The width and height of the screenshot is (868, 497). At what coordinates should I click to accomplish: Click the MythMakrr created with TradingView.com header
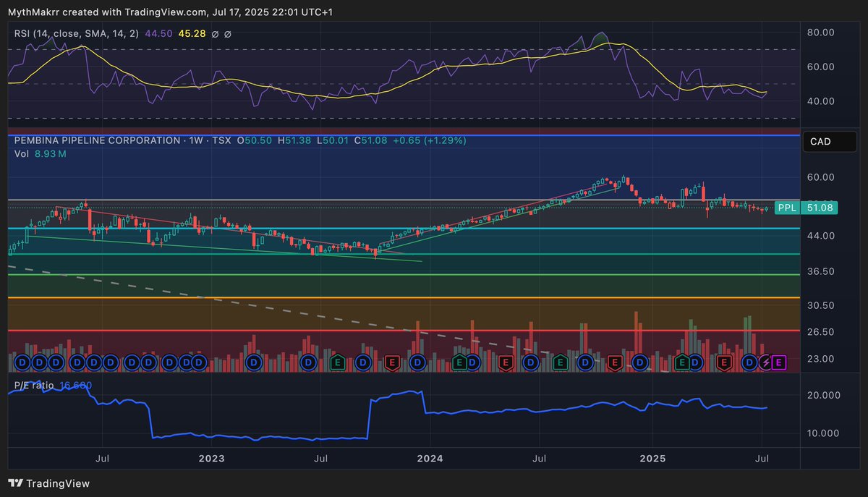click(171, 12)
